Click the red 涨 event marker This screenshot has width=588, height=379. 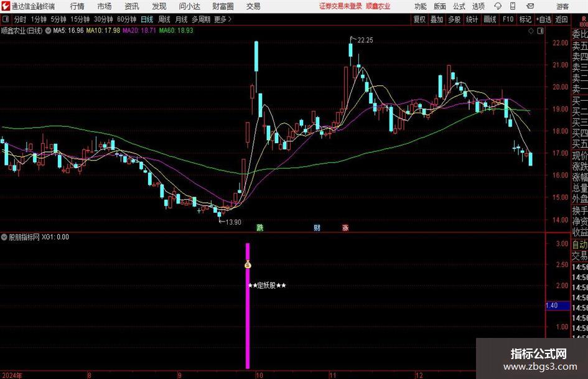pos(345,227)
